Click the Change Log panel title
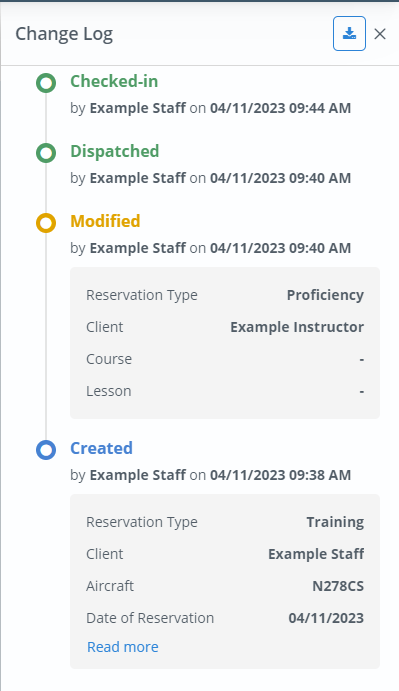399x691 pixels. point(64,34)
